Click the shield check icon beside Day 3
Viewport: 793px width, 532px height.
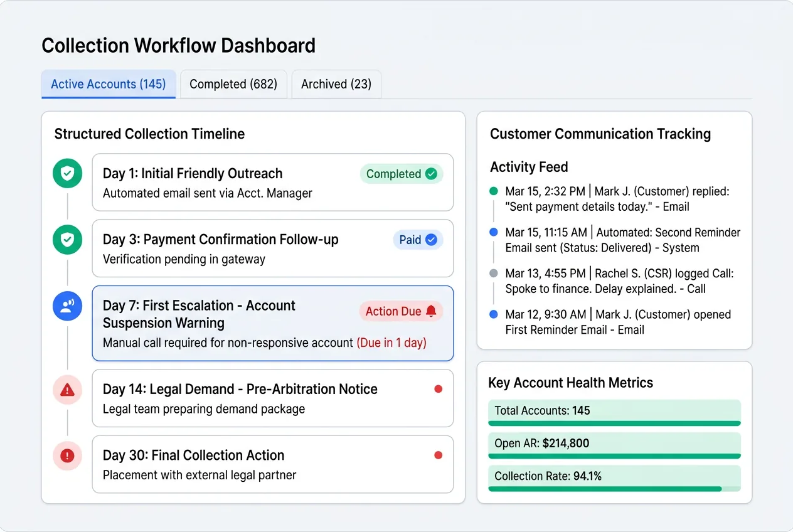(x=67, y=240)
